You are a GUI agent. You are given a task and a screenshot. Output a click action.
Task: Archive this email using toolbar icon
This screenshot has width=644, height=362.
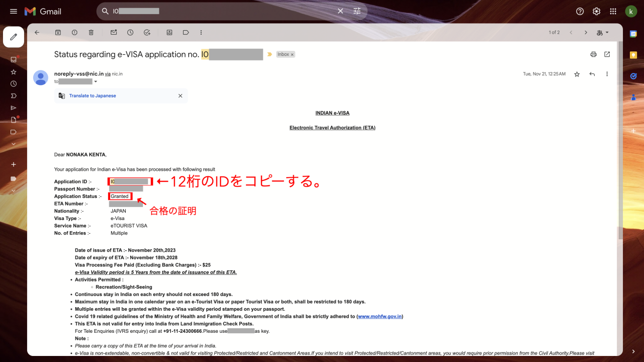pos(58,32)
